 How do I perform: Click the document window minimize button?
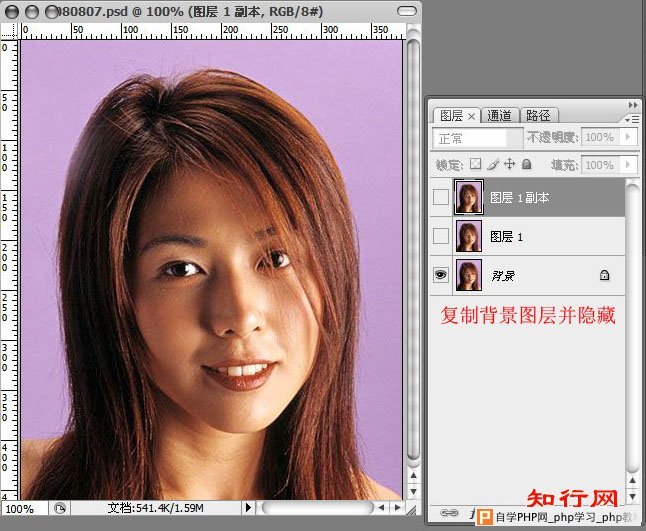32,12
